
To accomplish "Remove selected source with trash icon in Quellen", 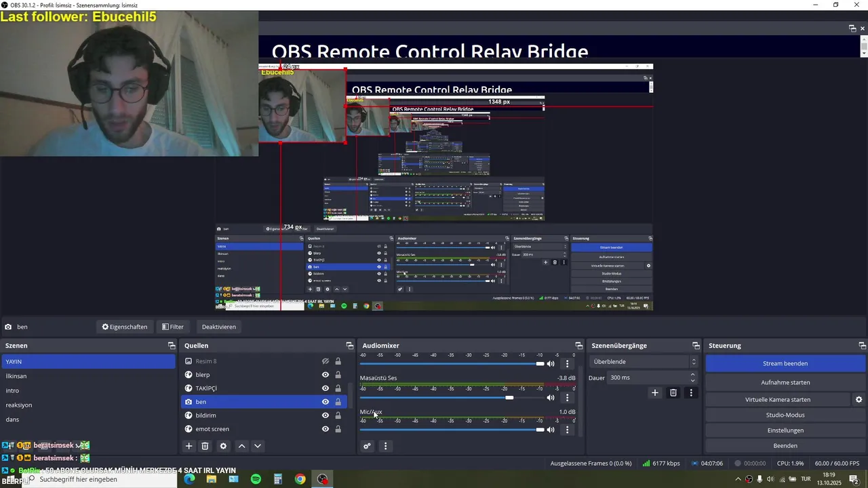I will click(x=205, y=446).
